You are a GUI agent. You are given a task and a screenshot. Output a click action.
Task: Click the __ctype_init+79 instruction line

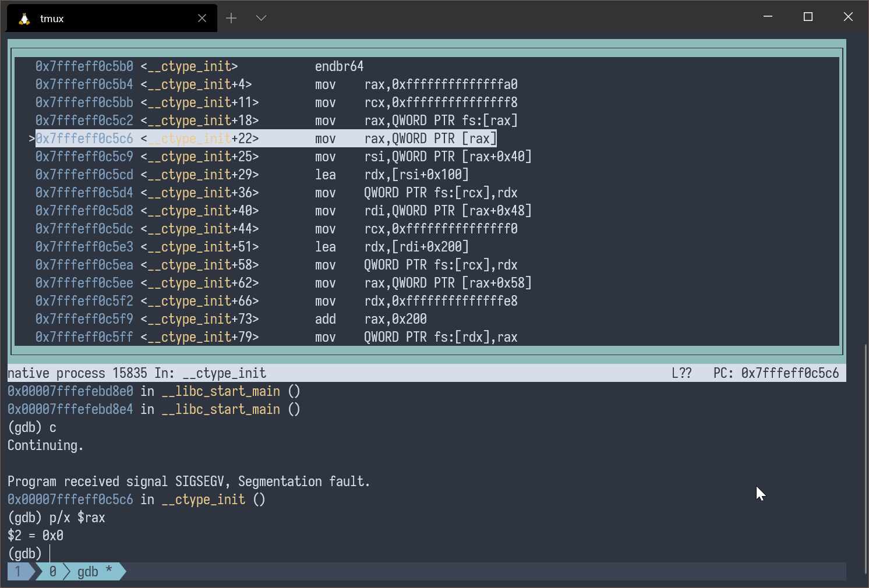[x=276, y=337]
